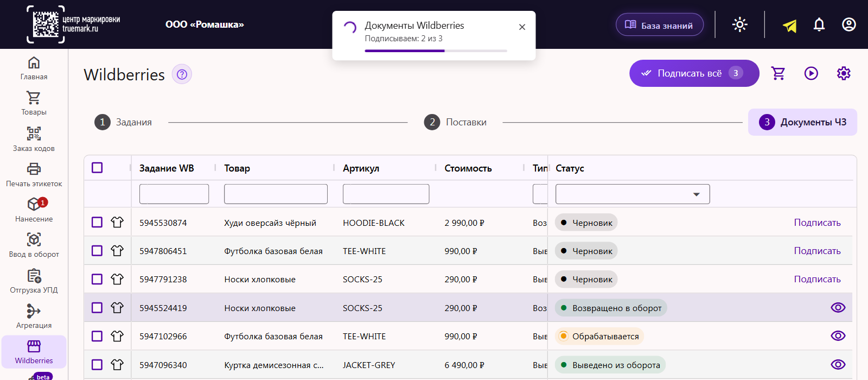The height and width of the screenshot is (380, 868).
Task: Open База знаний knowledge base
Action: (660, 24)
